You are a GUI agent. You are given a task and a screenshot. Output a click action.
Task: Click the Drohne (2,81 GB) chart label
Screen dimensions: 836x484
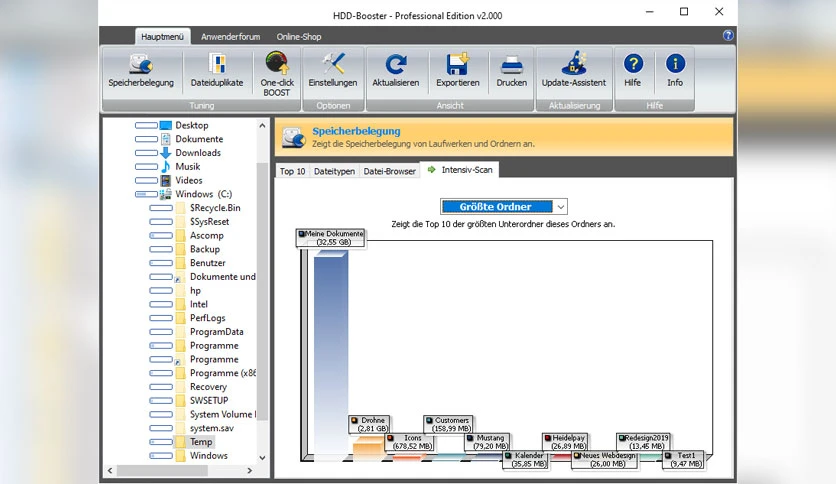point(369,424)
